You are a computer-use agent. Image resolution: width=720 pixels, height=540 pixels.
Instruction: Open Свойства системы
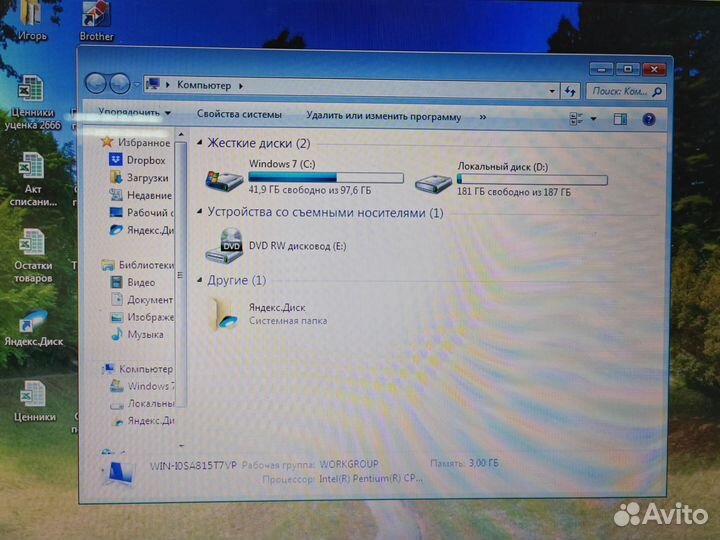pyautogui.click(x=239, y=114)
